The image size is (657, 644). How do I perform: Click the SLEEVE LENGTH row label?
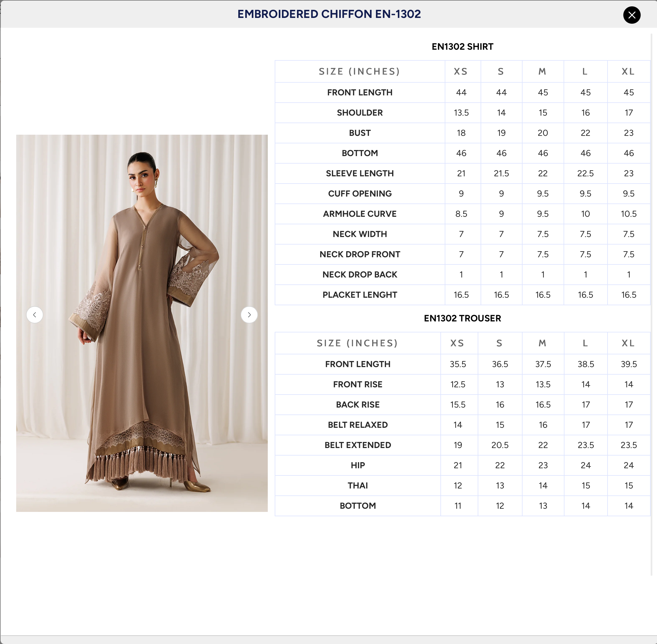click(360, 173)
